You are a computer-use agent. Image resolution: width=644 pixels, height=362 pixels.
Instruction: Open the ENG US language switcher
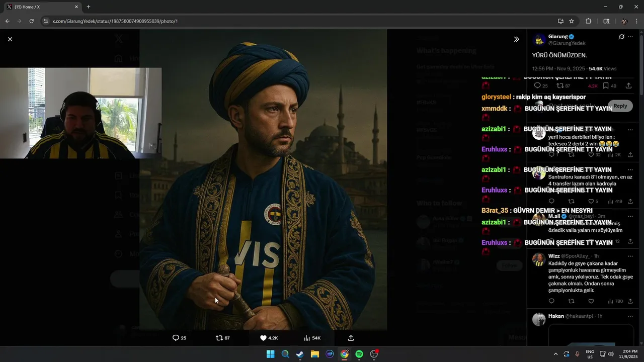[590, 354]
